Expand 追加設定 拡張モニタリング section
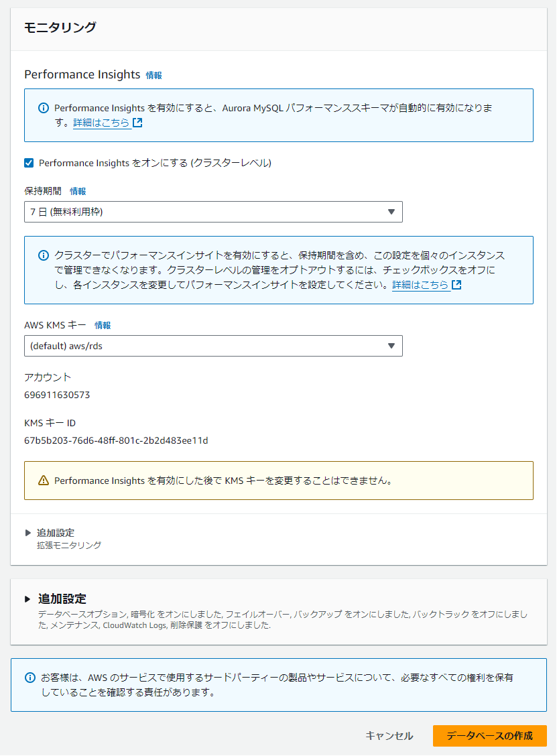 click(x=28, y=533)
